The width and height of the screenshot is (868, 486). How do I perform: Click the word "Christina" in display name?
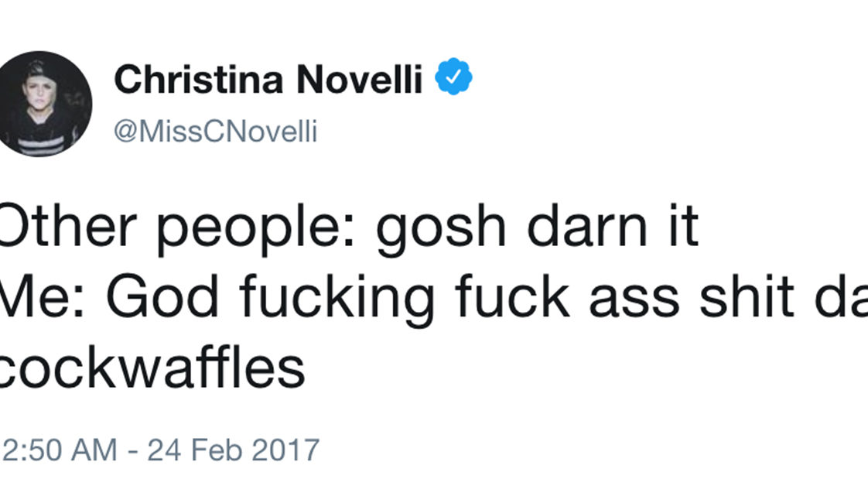click(200, 79)
